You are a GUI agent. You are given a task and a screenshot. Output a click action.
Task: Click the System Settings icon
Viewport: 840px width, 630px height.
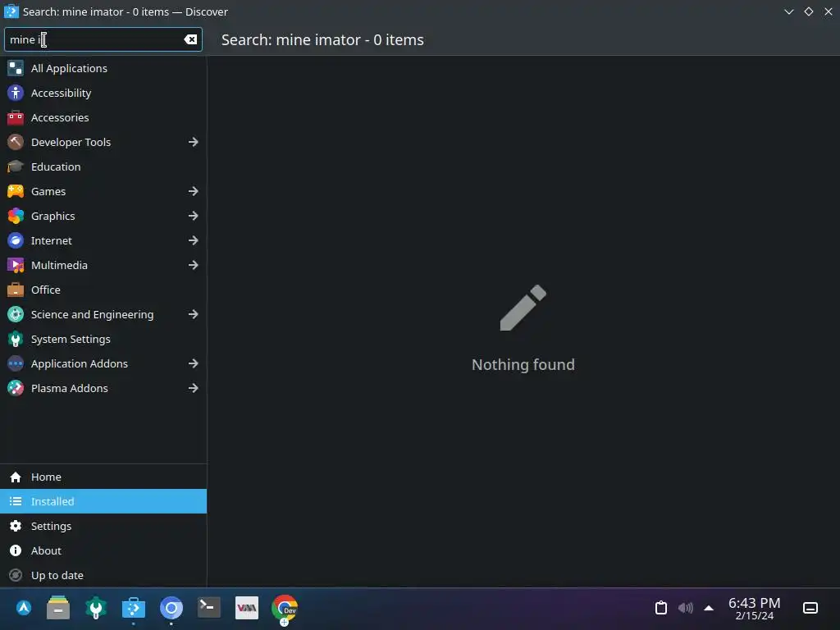click(x=16, y=339)
